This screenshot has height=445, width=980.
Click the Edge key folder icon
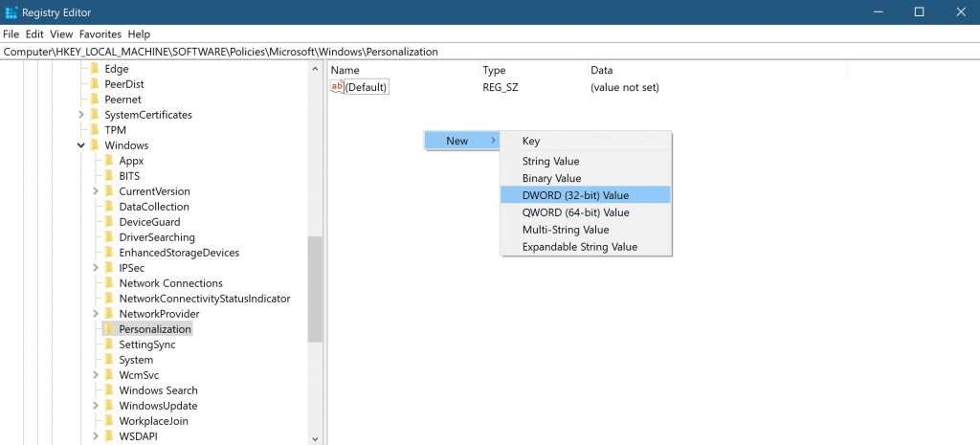[95, 69]
